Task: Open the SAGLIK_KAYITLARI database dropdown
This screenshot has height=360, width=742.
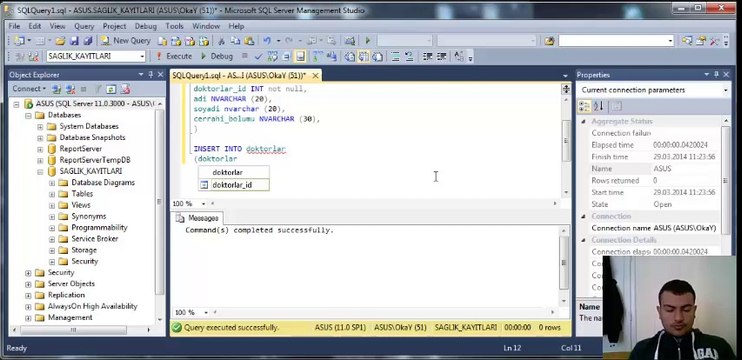Action: (x=142, y=56)
